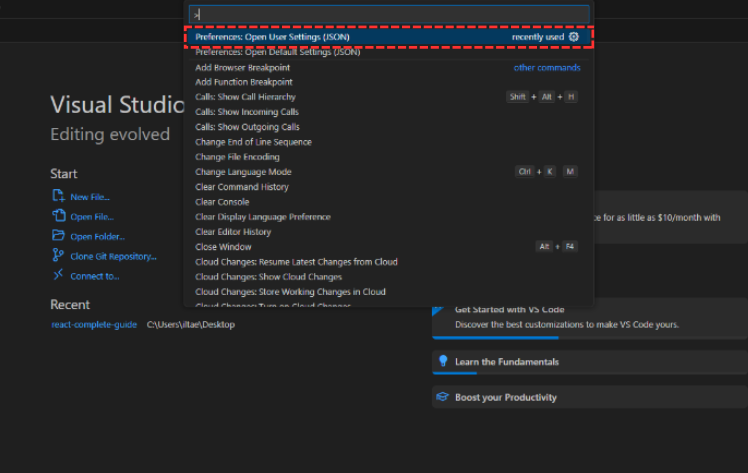Click the gear icon beside recently used
This screenshot has height=473, width=748.
point(574,37)
